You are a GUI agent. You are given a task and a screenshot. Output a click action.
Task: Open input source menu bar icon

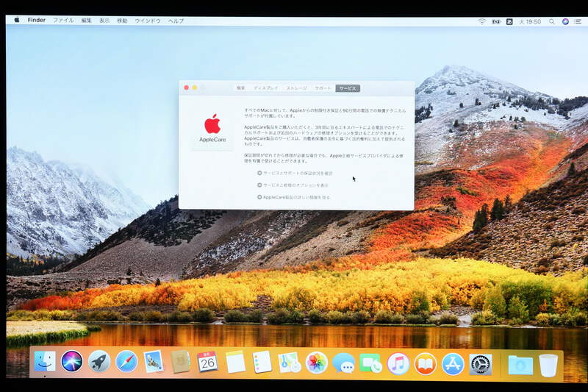509,22
